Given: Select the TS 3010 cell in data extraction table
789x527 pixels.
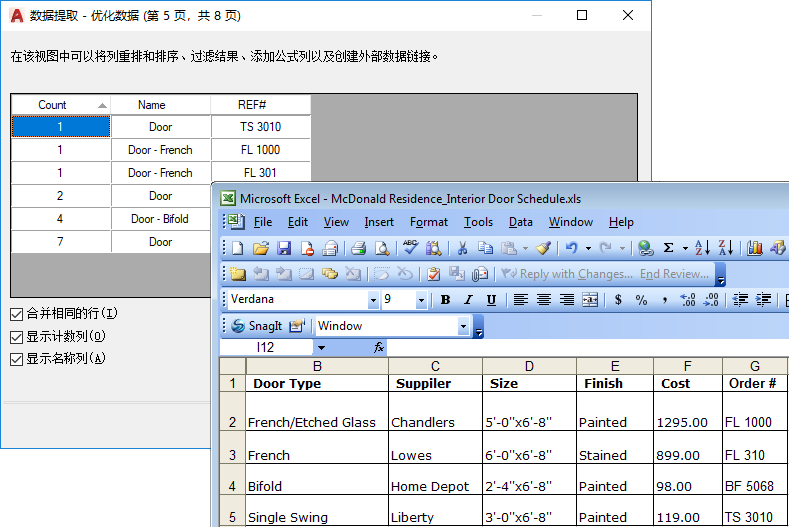Looking at the screenshot, I should tap(261, 127).
